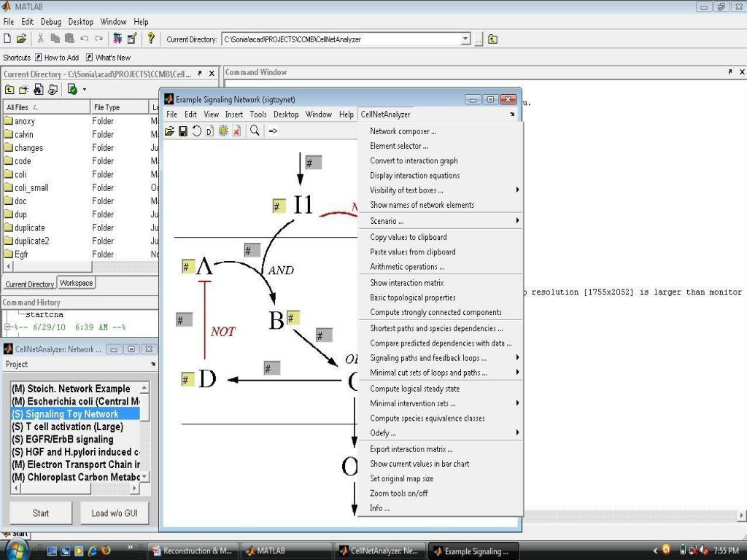Create a new file in MATLAB toolbar
This screenshot has height=560, width=747.
tap(7, 39)
